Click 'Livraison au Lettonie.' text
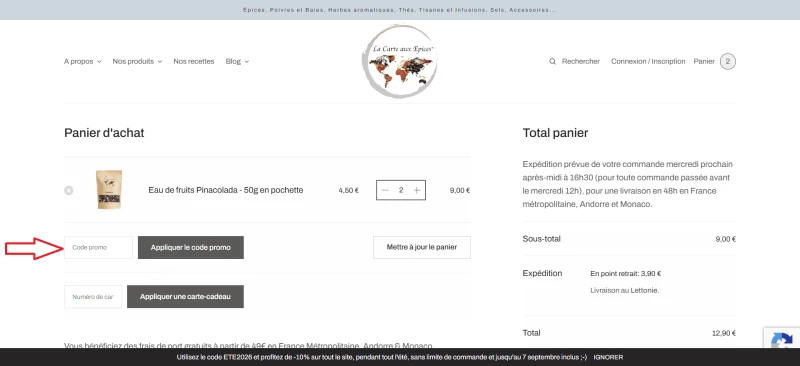 click(624, 290)
